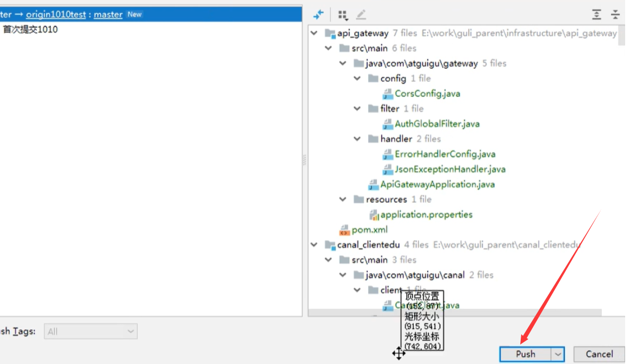
Task: Click the Maven icon beside pom.xml
Action: [x=344, y=229]
